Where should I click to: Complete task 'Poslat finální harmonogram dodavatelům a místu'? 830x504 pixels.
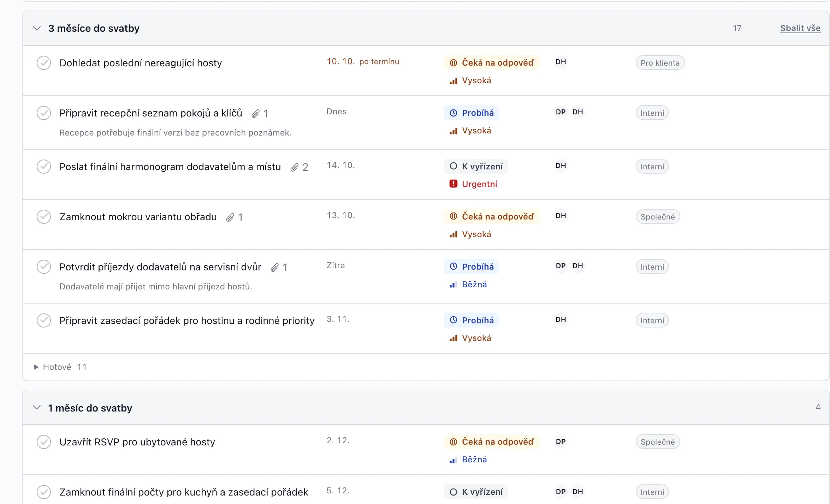tap(44, 167)
